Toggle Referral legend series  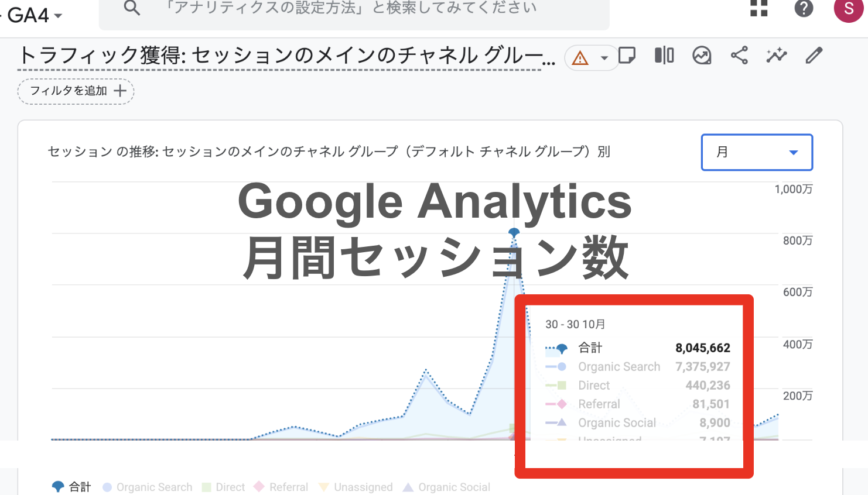click(x=281, y=487)
